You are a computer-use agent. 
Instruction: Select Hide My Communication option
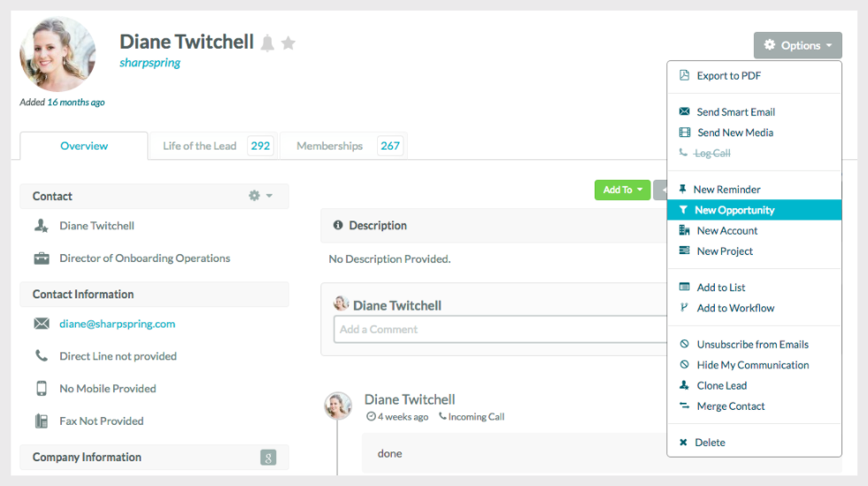tap(754, 365)
